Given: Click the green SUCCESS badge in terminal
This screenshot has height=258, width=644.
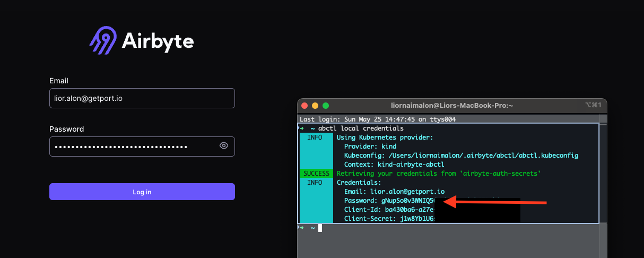Looking at the screenshot, I should click(x=316, y=174).
